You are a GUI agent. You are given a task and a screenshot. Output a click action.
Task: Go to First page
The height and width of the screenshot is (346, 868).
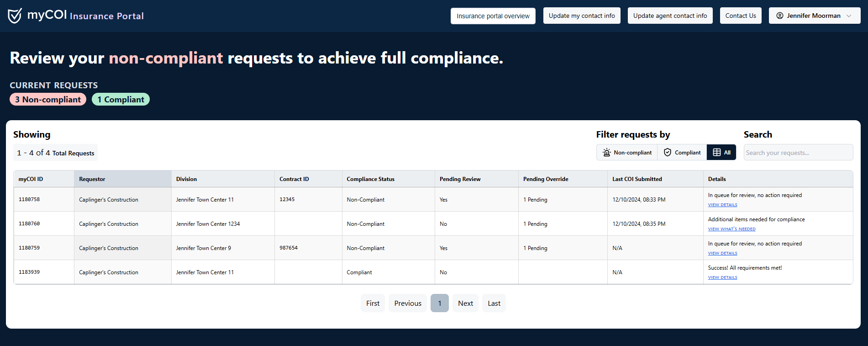click(373, 303)
